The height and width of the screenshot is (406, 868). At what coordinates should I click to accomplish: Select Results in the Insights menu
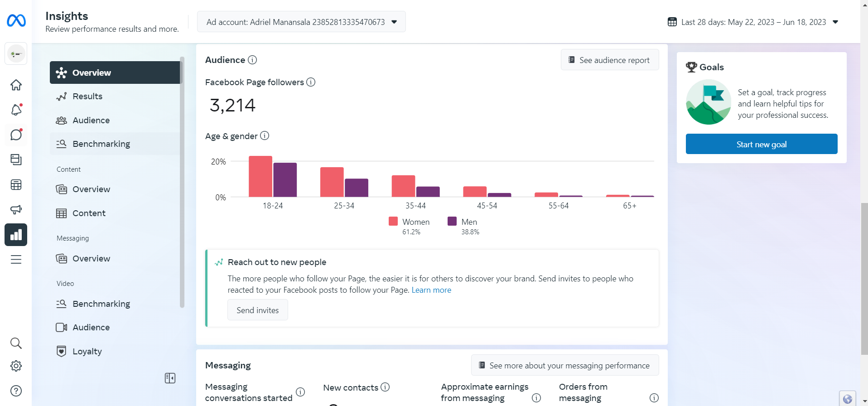pos(87,96)
